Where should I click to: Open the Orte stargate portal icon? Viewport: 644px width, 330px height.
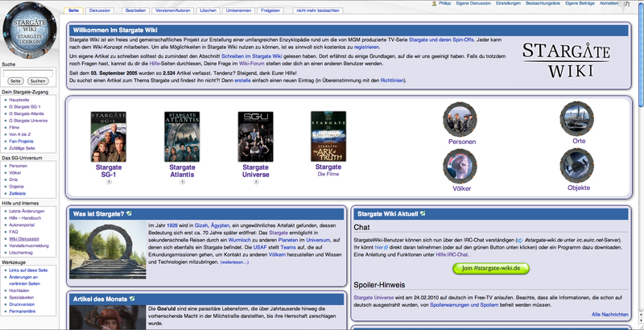point(579,121)
